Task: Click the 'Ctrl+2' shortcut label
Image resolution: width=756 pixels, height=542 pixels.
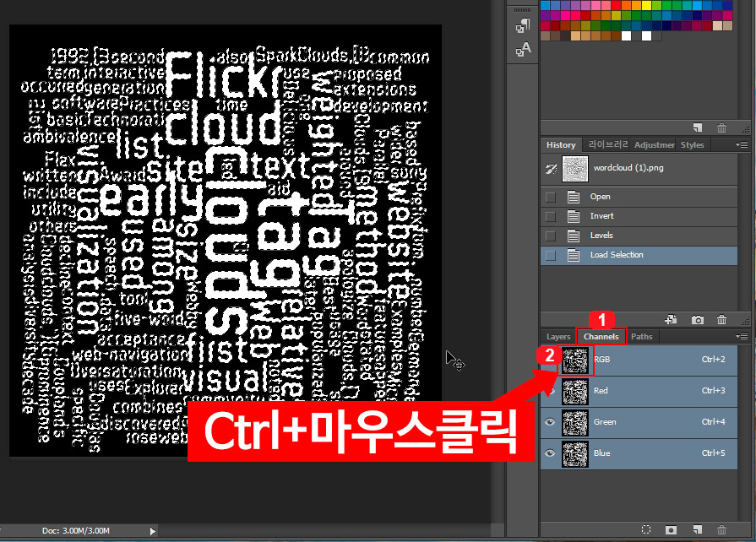Action: click(714, 360)
